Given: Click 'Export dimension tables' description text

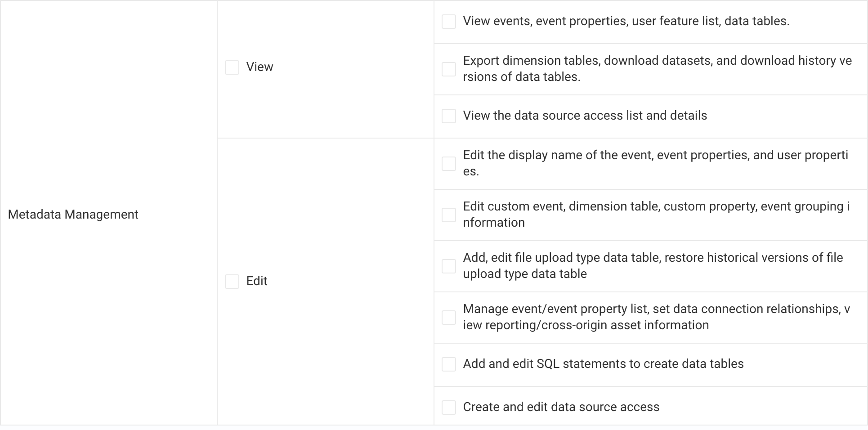Looking at the screenshot, I should pos(657,69).
